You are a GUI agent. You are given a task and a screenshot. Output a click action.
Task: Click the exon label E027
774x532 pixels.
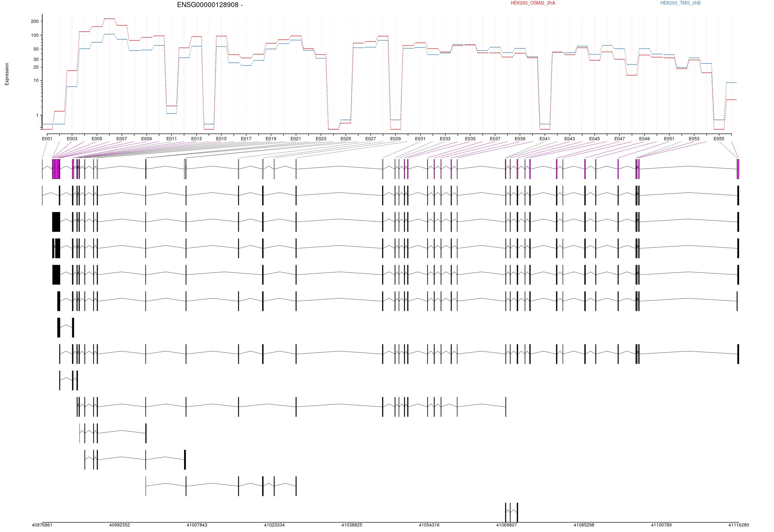pos(370,139)
